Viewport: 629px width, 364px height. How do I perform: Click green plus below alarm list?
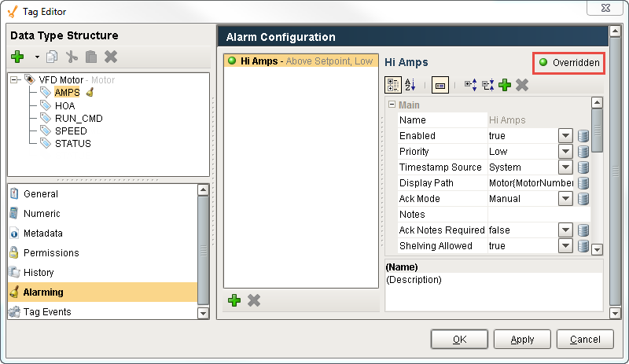(234, 300)
